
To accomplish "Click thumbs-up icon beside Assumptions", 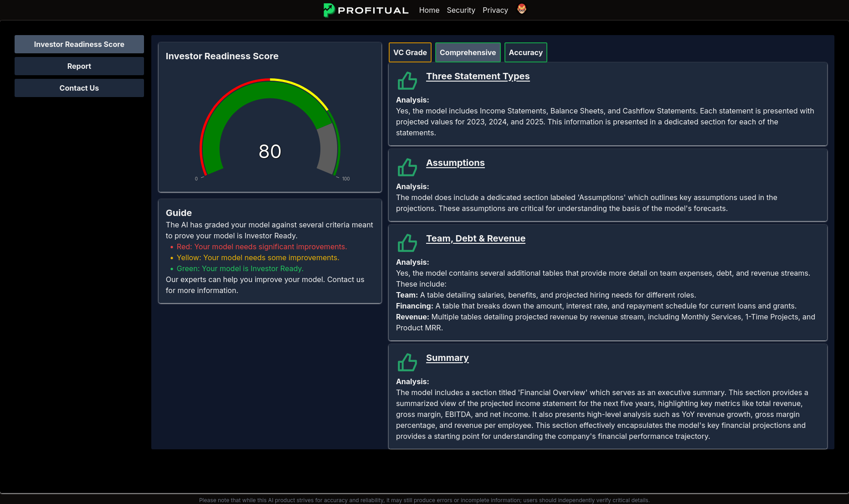I will pyautogui.click(x=407, y=167).
